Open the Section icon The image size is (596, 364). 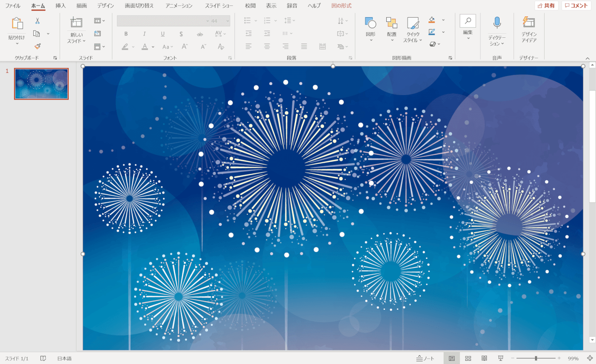point(97,46)
